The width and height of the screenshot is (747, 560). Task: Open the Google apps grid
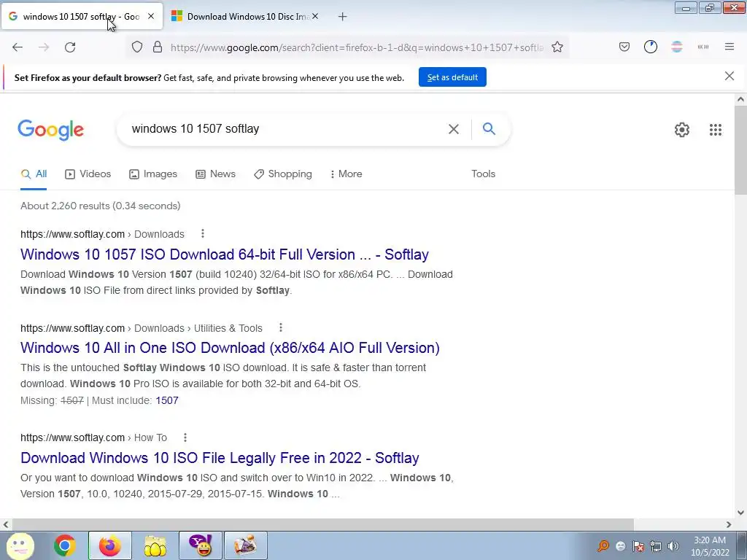click(716, 130)
